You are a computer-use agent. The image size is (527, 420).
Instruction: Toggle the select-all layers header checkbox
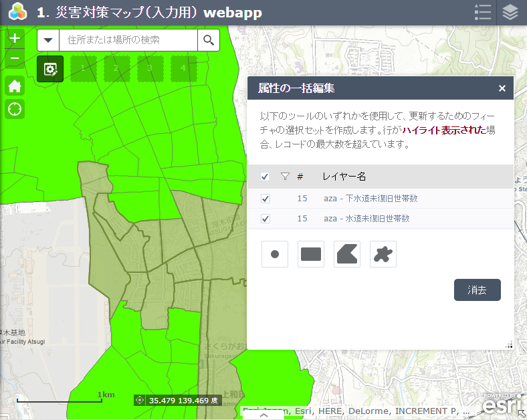265,177
